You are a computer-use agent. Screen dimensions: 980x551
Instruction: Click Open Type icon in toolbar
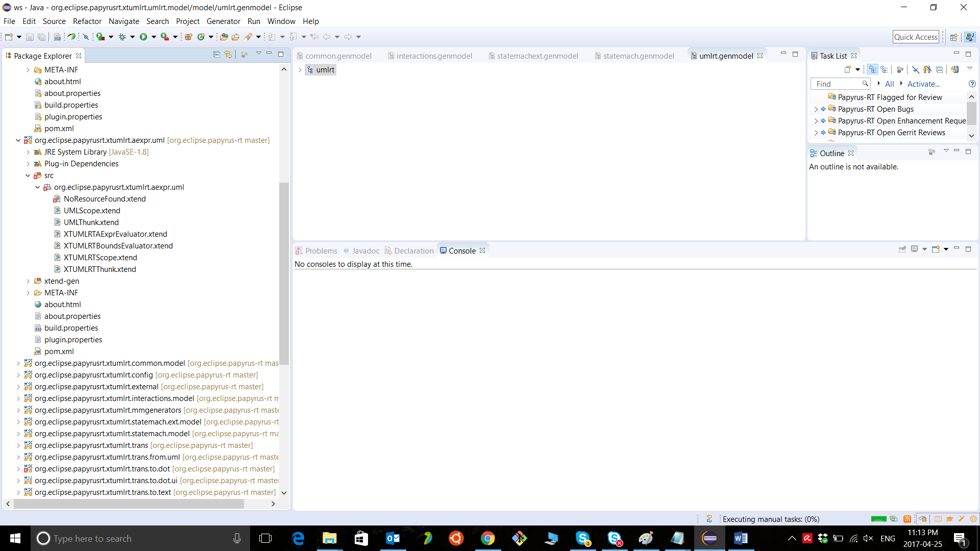(224, 37)
